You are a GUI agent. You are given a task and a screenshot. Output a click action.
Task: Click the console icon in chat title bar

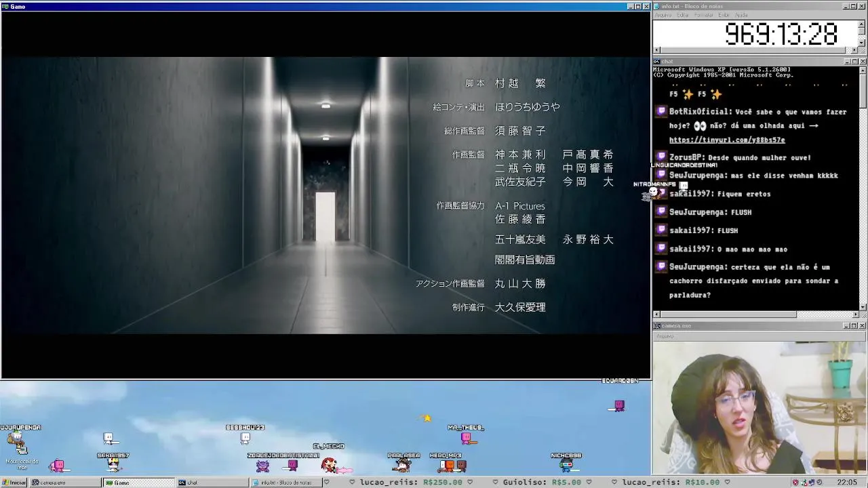[x=657, y=62]
